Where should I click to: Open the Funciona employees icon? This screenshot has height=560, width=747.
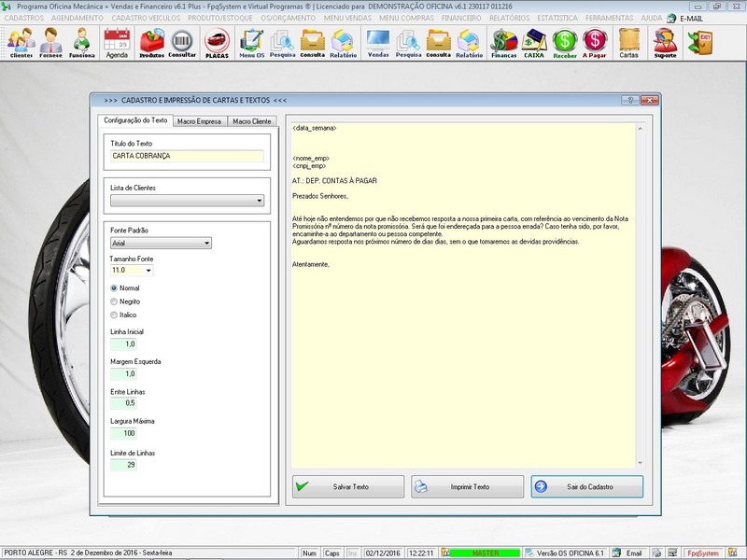[x=81, y=43]
